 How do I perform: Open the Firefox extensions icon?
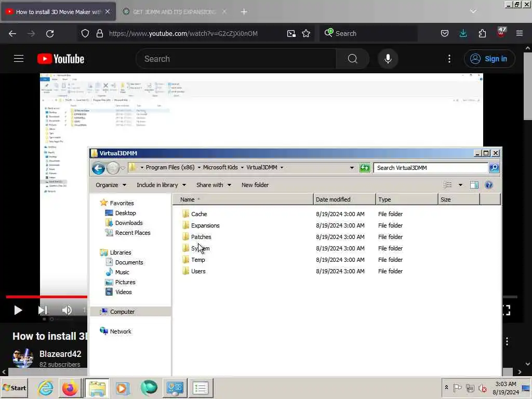click(482, 33)
